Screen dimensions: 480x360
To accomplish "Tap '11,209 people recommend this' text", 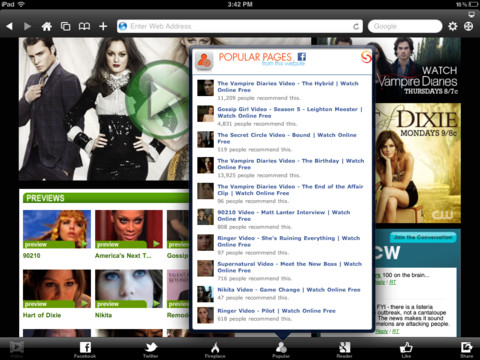I will (259, 98).
